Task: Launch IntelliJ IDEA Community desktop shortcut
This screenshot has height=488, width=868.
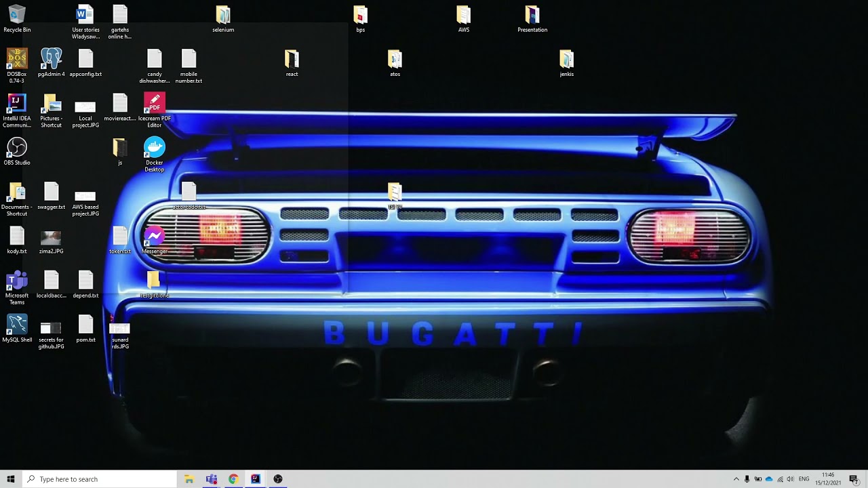Action: tap(17, 110)
